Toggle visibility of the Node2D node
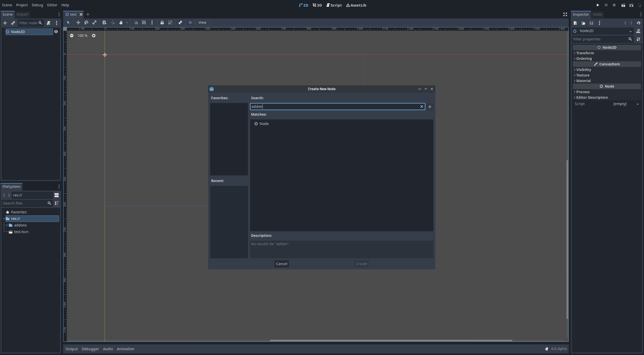Image resolution: width=644 pixels, height=355 pixels. pyautogui.click(x=56, y=32)
